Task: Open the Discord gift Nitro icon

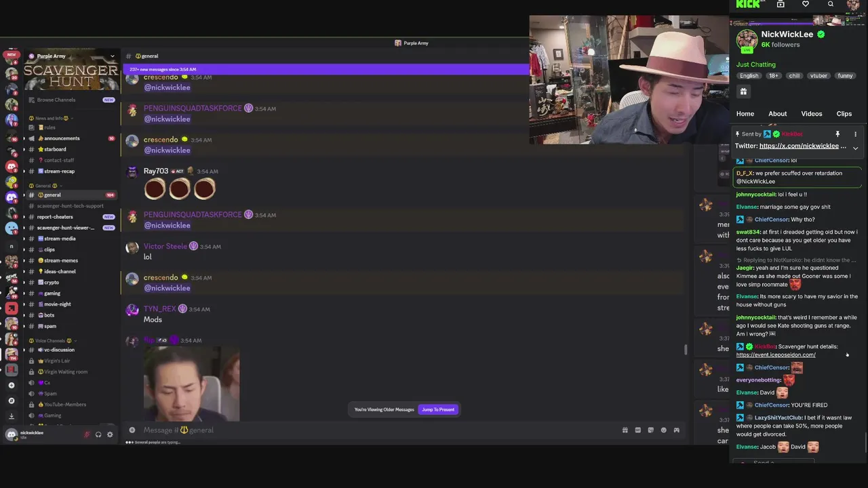Action: (625, 430)
